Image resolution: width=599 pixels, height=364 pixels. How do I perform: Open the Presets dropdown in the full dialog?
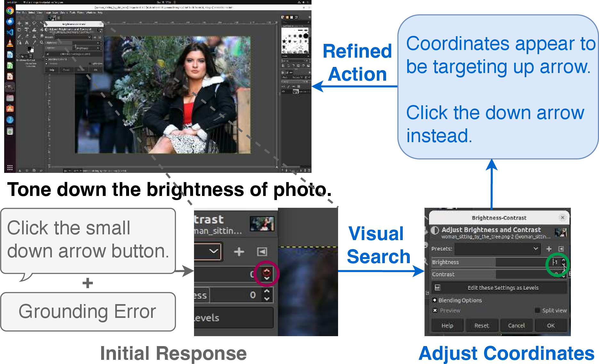[x=498, y=249]
